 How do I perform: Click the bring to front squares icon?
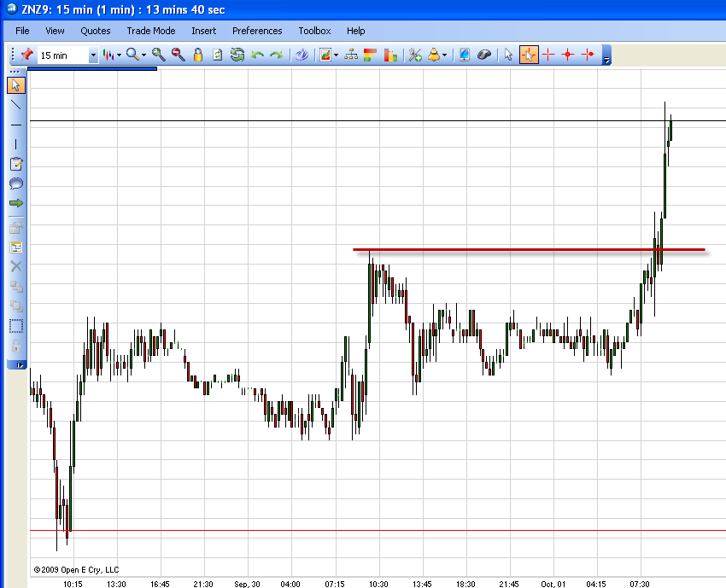coord(16,287)
